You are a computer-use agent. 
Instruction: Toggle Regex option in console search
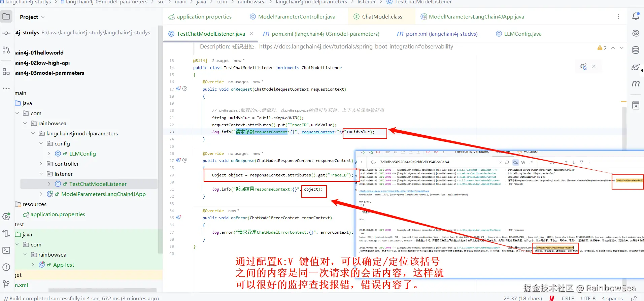(531, 162)
